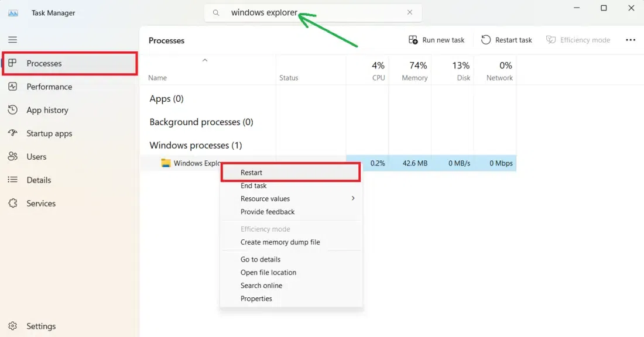
Task: Open the hamburger navigation menu
Action: click(13, 39)
